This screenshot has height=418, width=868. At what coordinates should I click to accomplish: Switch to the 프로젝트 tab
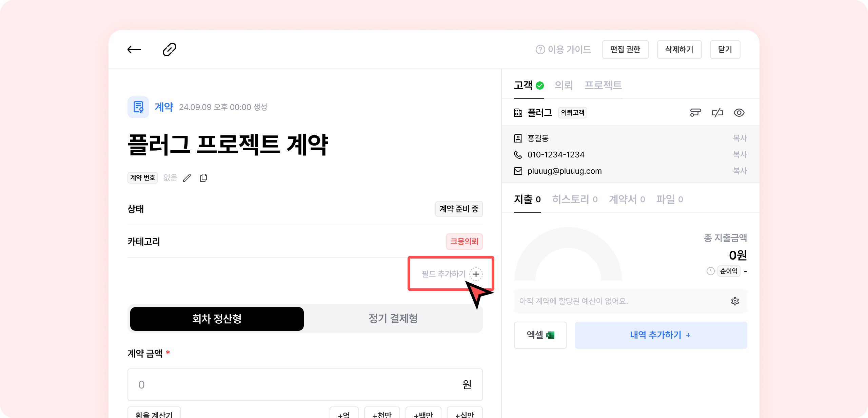click(x=603, y=85)
